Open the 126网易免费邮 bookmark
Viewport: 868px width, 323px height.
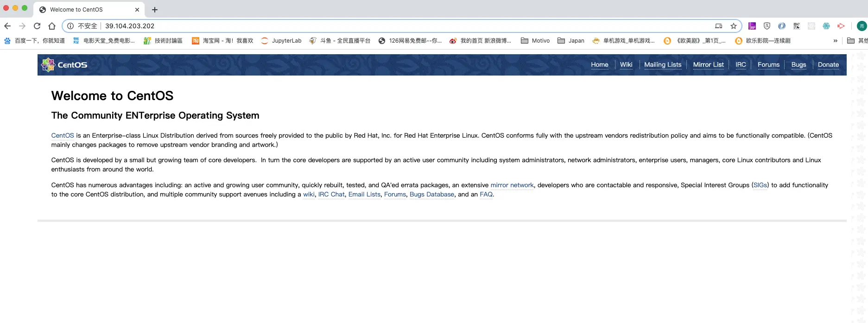(x=410, y=41)
